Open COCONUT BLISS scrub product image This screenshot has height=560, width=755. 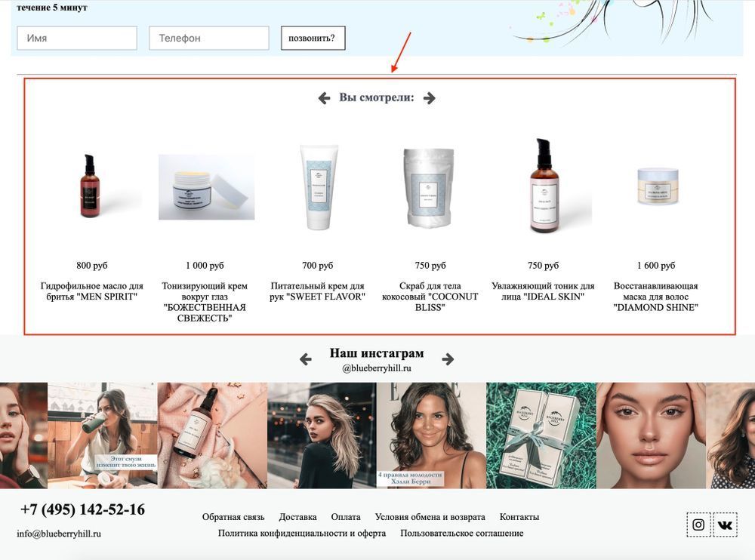pos(430,188)
